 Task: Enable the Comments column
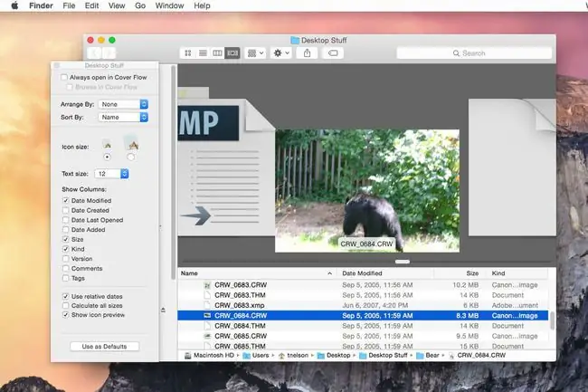tap(66, 269)
